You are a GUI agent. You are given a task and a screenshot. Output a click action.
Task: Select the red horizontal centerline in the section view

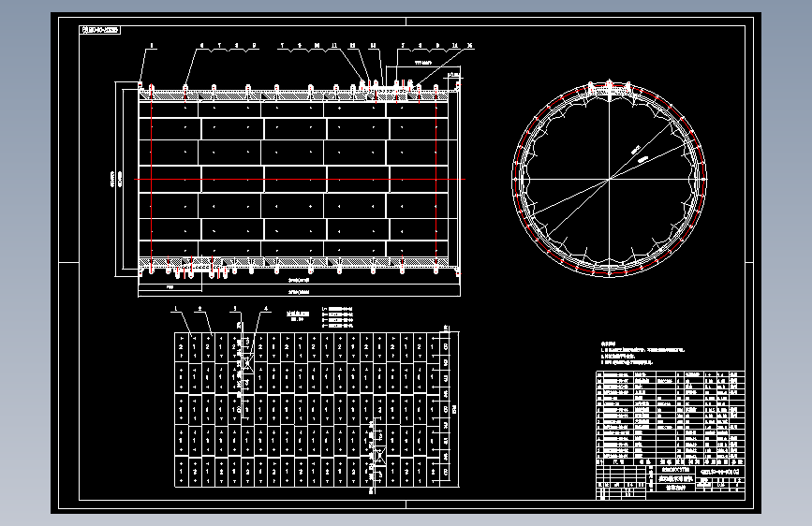[300, 179]
